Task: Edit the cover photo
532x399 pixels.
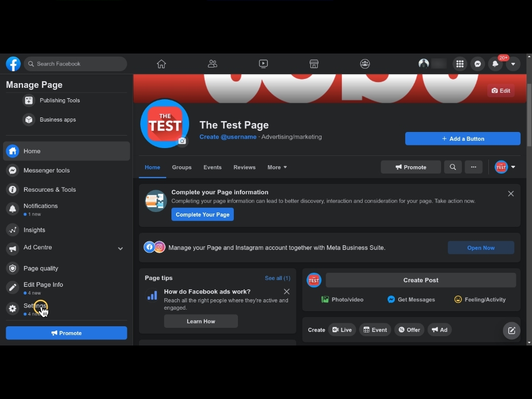Action: [501, 90]
